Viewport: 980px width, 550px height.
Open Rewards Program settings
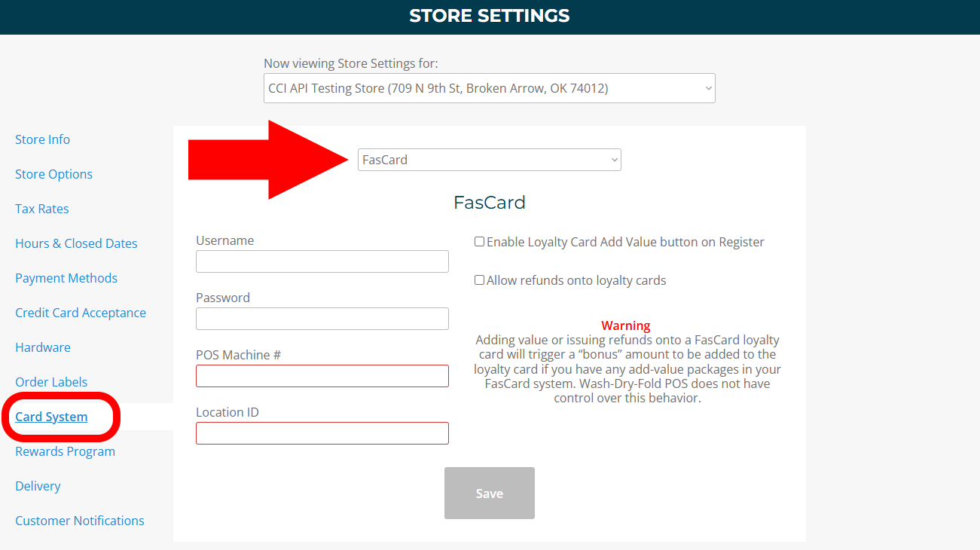[x=65, y=451]
